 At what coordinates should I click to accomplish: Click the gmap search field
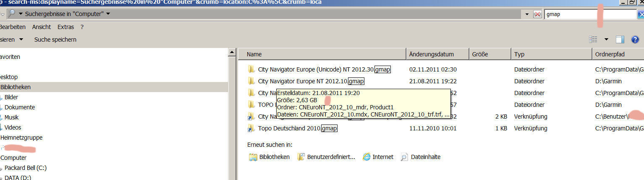click(590, 14)
